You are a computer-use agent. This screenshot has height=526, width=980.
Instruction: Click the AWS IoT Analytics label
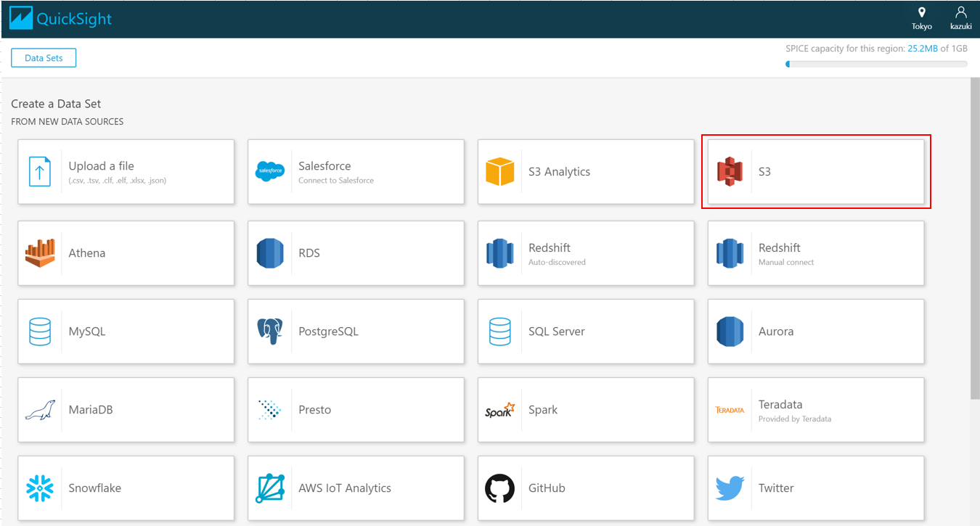click(x=345, y=488)
